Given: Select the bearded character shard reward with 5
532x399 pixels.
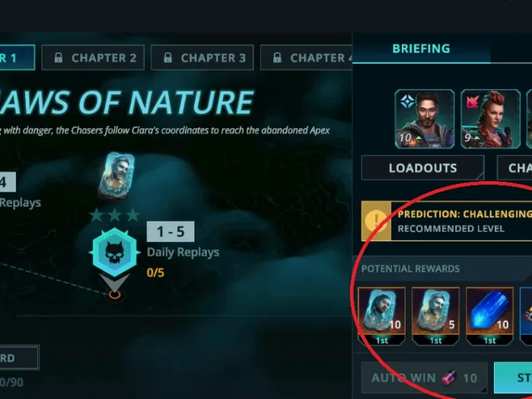Looking at the screenshot, I should point(436,316).
